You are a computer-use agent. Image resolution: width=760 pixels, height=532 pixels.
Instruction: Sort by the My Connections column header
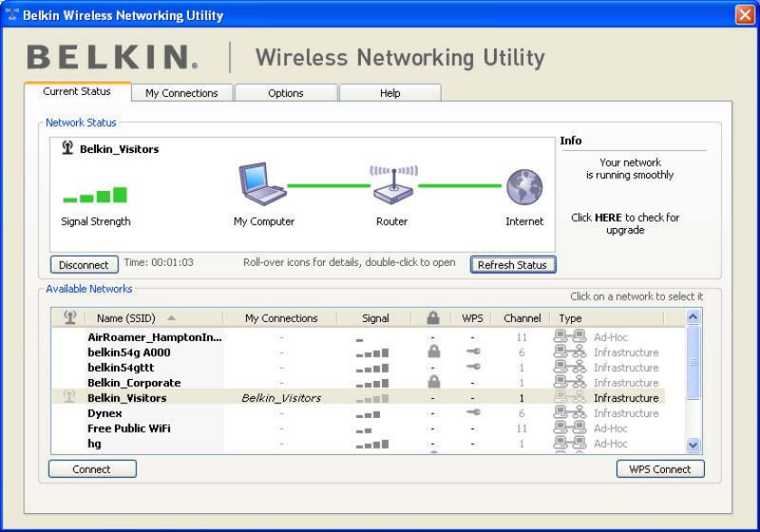pyautogui.click(x=281, y=318)
